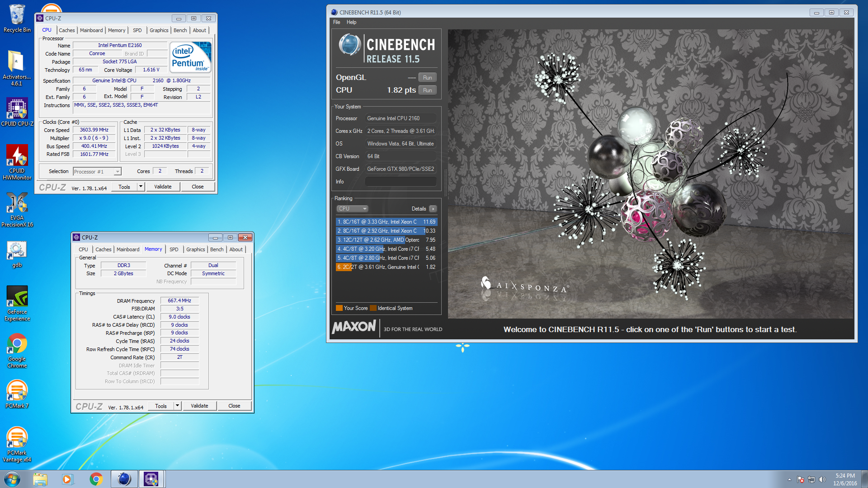Select ranking row 6 Genuine Intel 1.82
The image size is (868, 488).
click(386, 267)
